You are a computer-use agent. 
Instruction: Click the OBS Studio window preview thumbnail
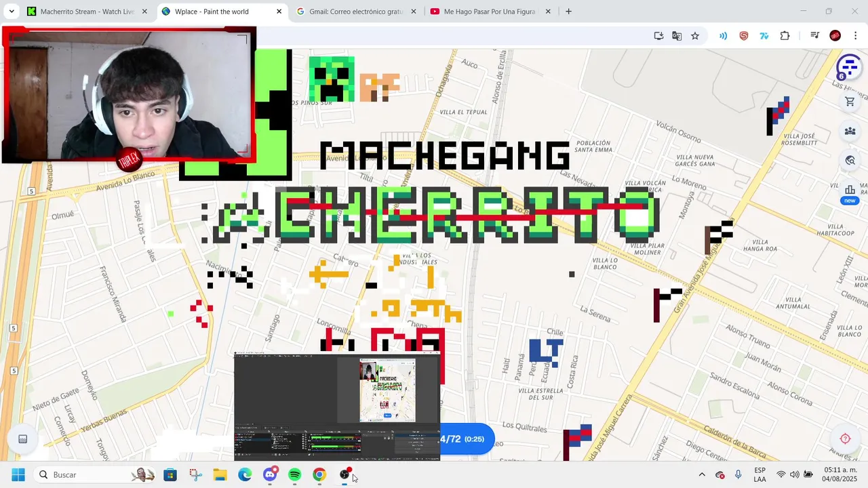[337, 407]
